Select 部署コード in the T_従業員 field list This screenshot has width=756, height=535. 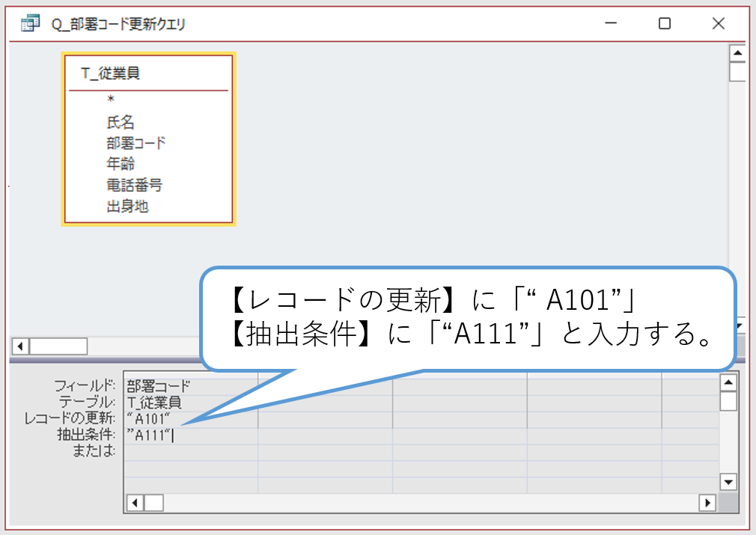coord(135,143)
